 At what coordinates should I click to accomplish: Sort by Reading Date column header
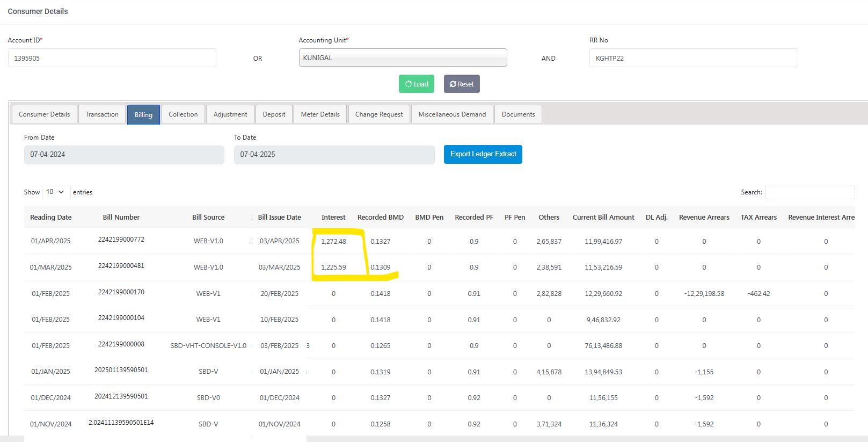[x=50, y=218]
